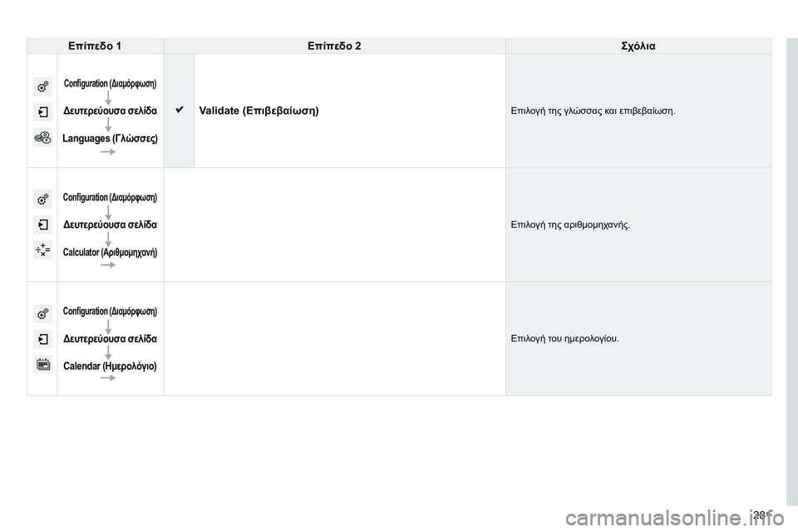Select the Επίπεδο 1 column header
Image resolution: width=798 pixels, height=532 pixels.
coord(95,46)
